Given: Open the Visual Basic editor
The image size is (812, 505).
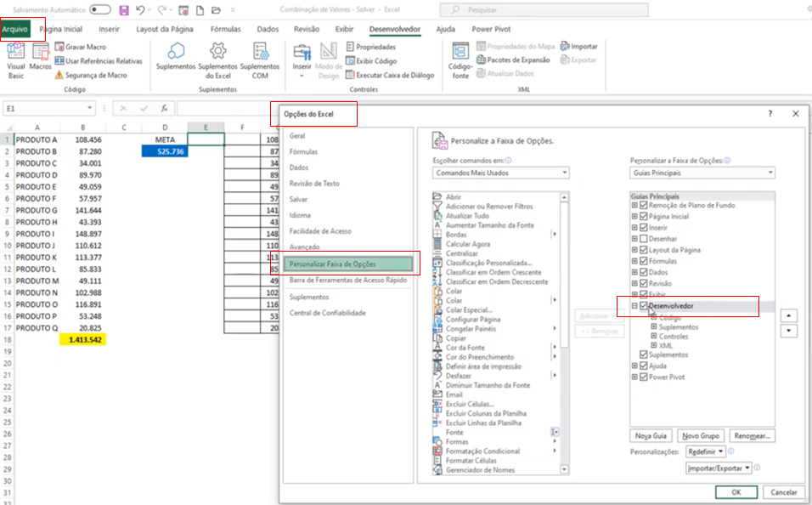Looking at the screenshot, I should point(15,60).
